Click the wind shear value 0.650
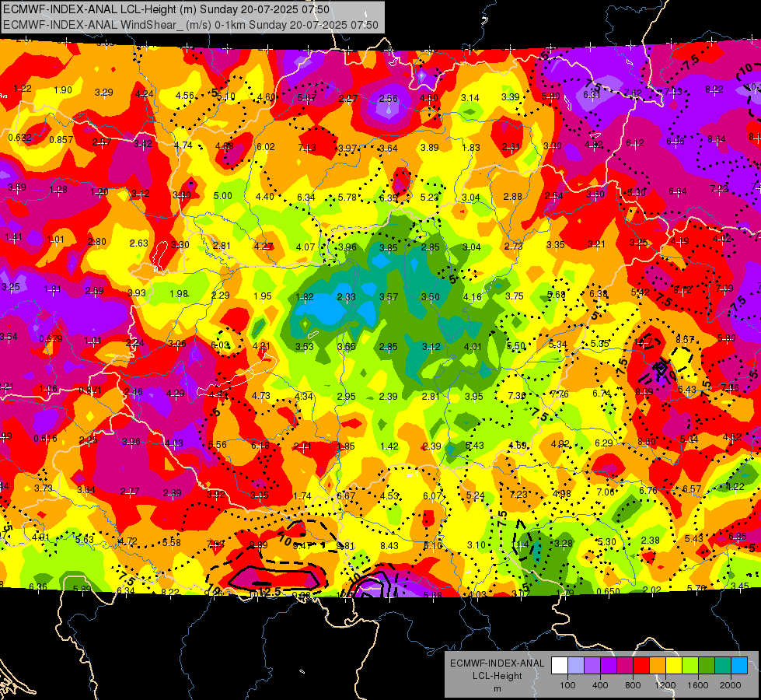Image resolution: width=761 pixels, height=700 pixels. (x=608, y=591)
